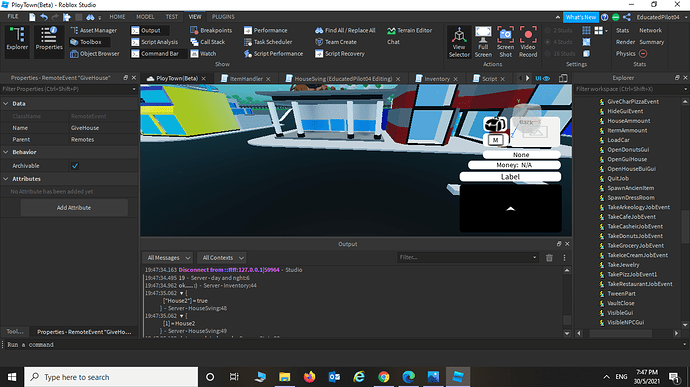Screen dimensions: 690x387
Task: Select the 2 Studs grid option
Action: click(x=558, y=30)
